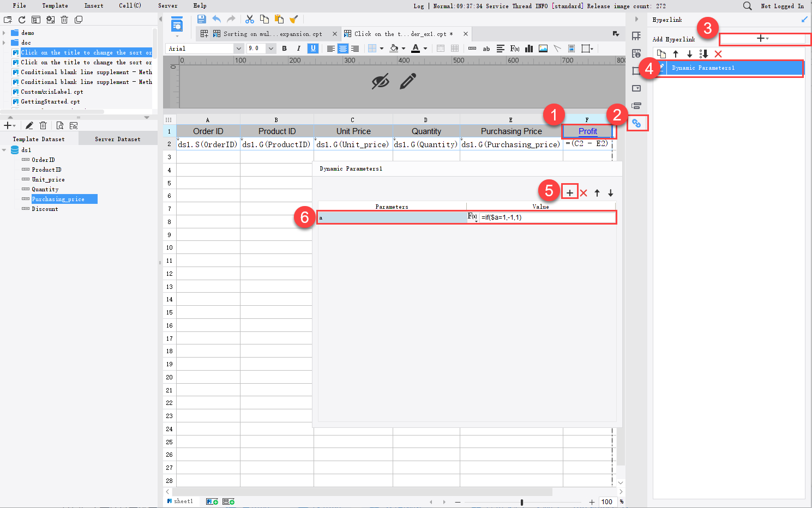812x508 pixels.
Task: Open the Hyperlink panel via the chain icon
Action: (636, 123)
